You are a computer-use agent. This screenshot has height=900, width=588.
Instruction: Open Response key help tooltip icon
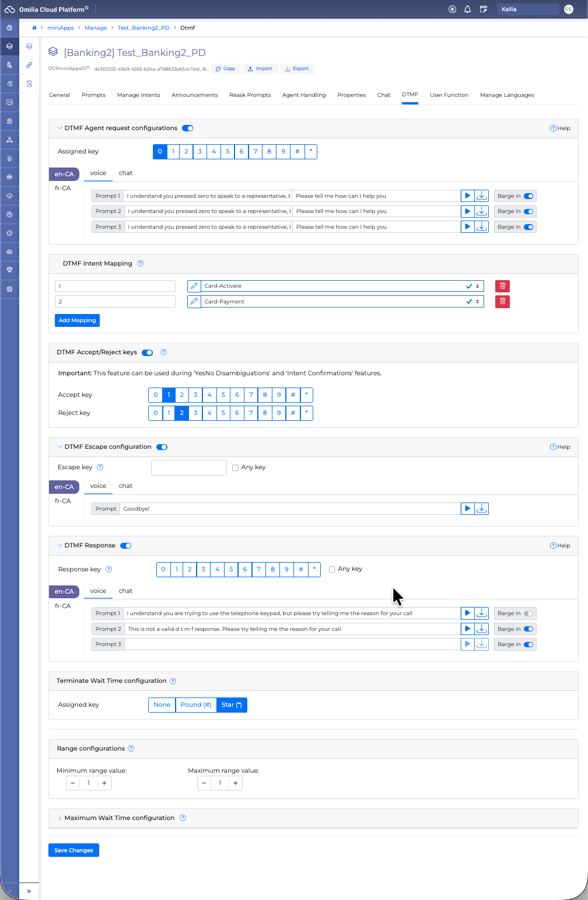pos(108,570)
